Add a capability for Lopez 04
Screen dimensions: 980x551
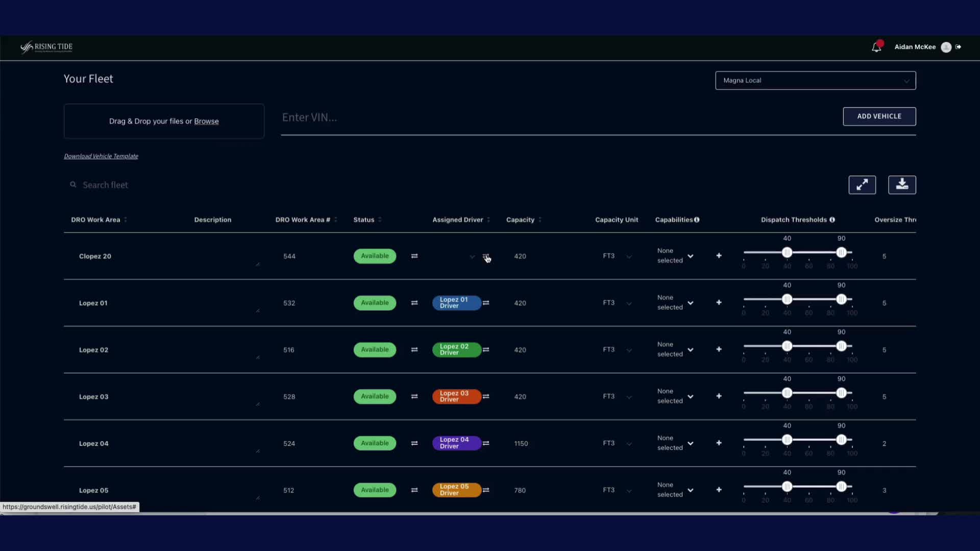tap(719, 443)
